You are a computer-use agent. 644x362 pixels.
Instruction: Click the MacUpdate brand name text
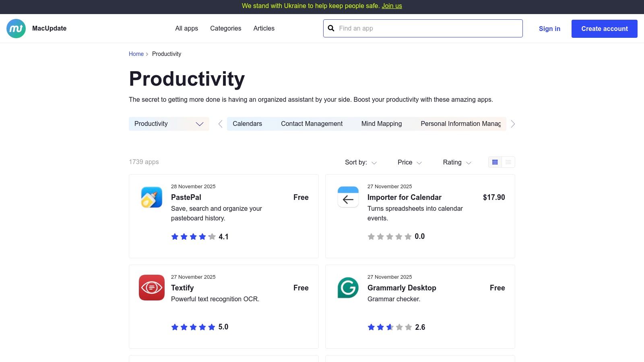50,29
